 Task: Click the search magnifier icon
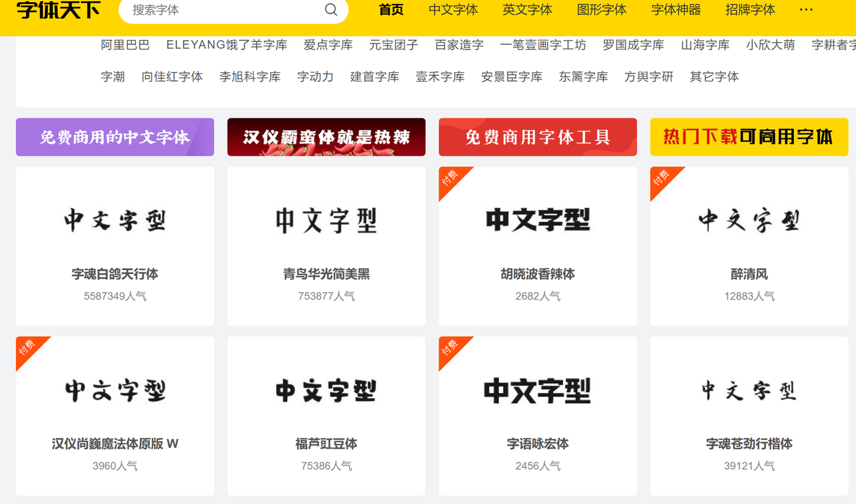pyautogui.click(x=331, y=10)
